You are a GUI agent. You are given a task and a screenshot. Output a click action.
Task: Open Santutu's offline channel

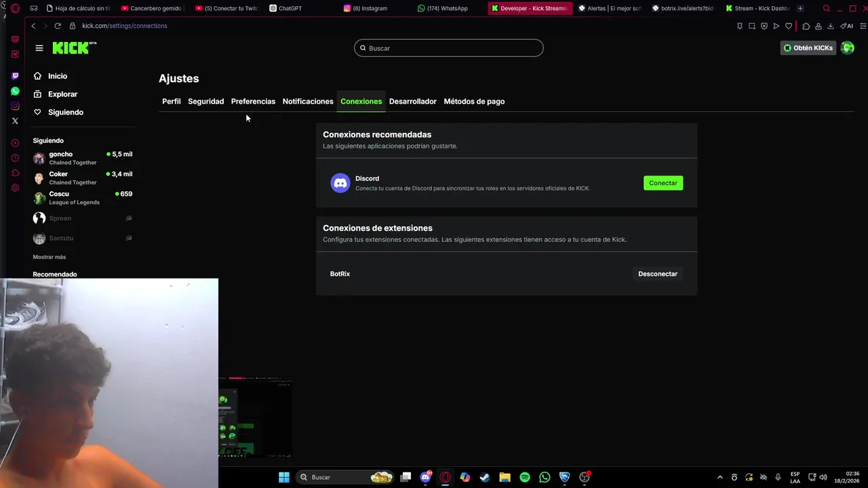[x=83, y=238]
